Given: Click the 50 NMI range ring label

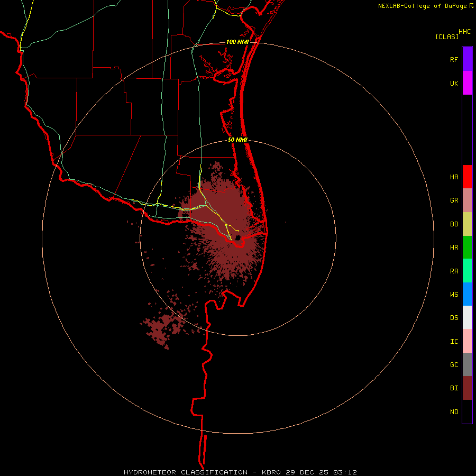Looking at the screenshot, I should click(237, 140).
